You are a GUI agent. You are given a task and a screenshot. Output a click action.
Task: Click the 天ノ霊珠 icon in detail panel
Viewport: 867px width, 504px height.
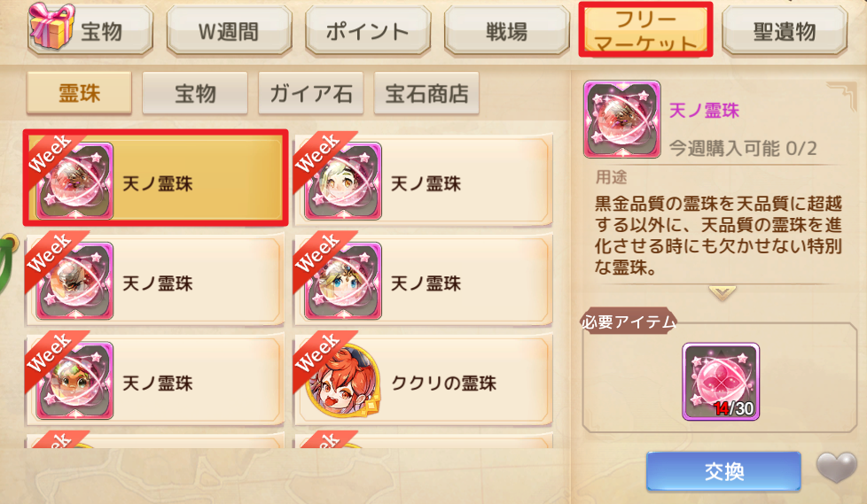point(622,120)
